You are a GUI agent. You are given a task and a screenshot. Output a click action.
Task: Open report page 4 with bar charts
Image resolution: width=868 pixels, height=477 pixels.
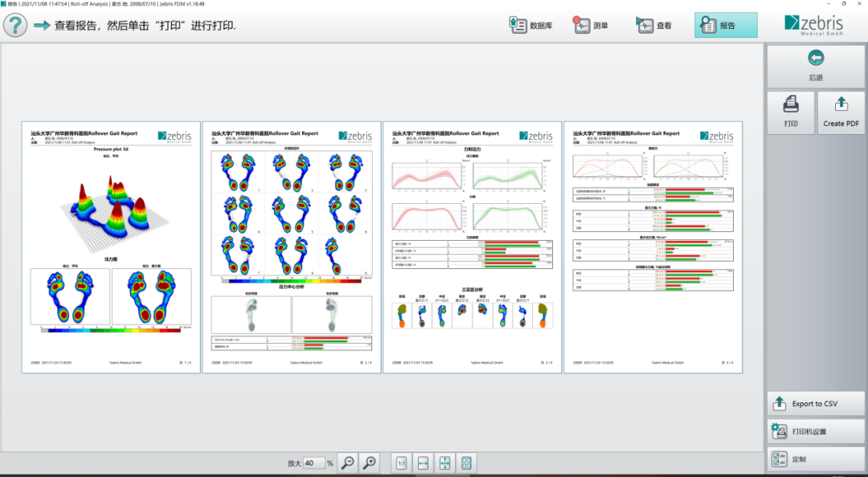pos(653,247)
